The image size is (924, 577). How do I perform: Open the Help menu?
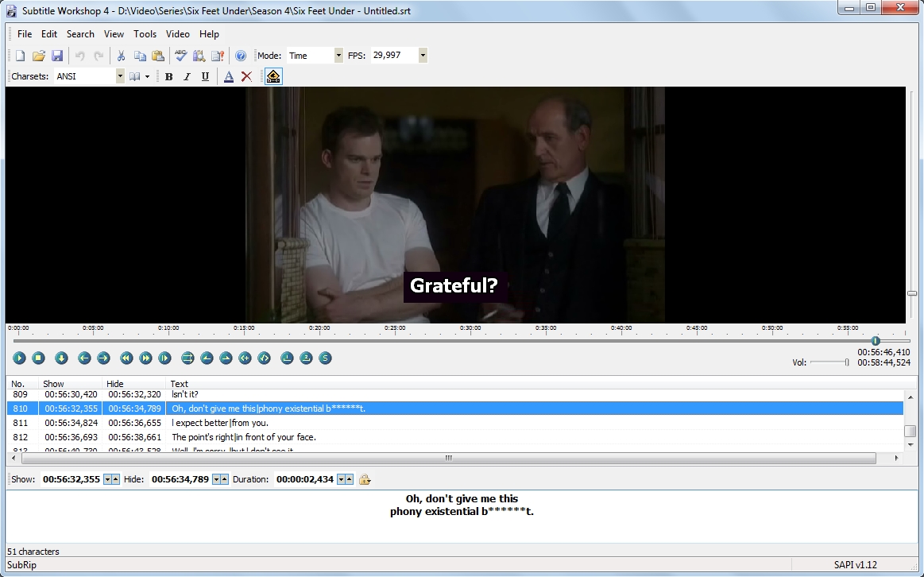tap(209, 34)
